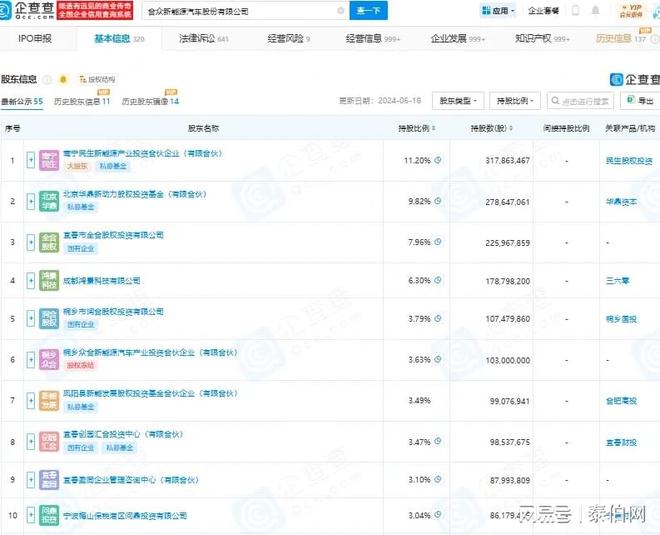Select the 最新公示 55 sub-tab
This screenshot has width=660, height=535.
22,101
